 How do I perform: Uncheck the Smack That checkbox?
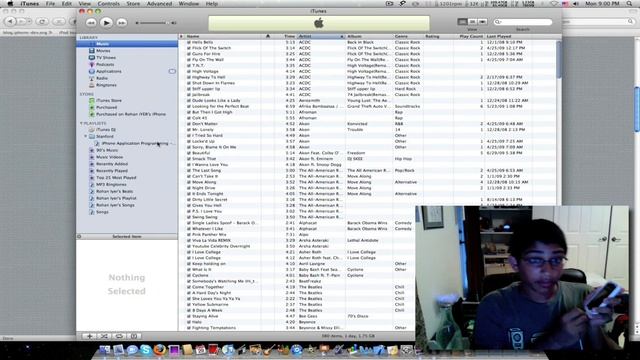click(189, 159)
